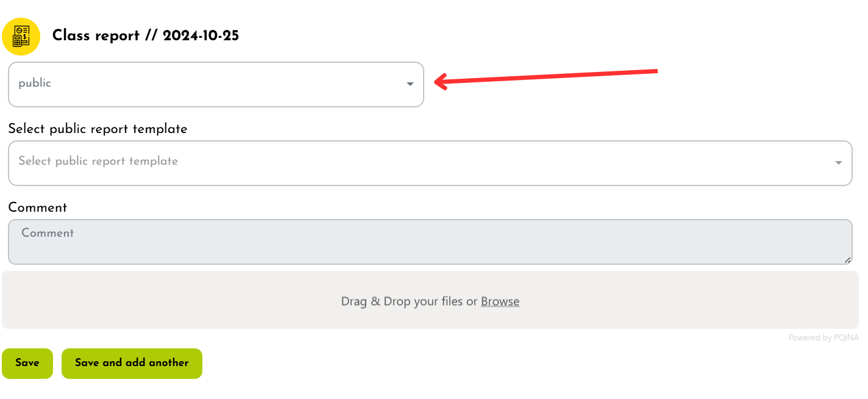Click the Class report heading text
The image size is (868, 399).
96,36
